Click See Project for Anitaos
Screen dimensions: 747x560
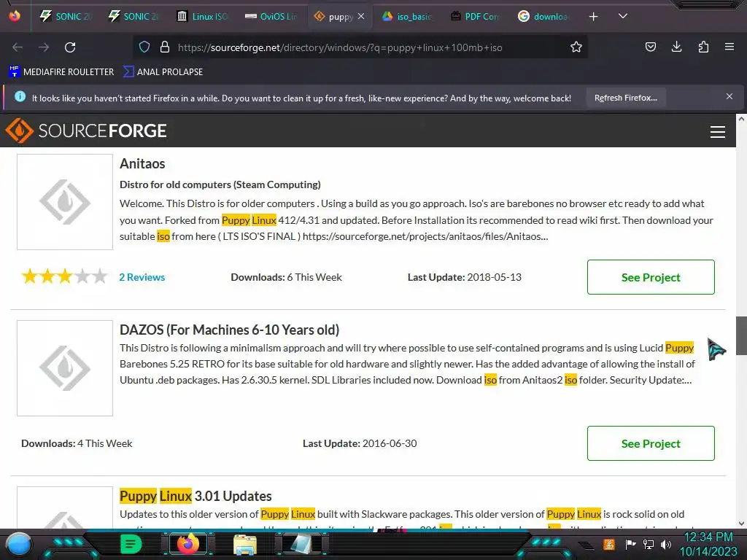[651, 277]
